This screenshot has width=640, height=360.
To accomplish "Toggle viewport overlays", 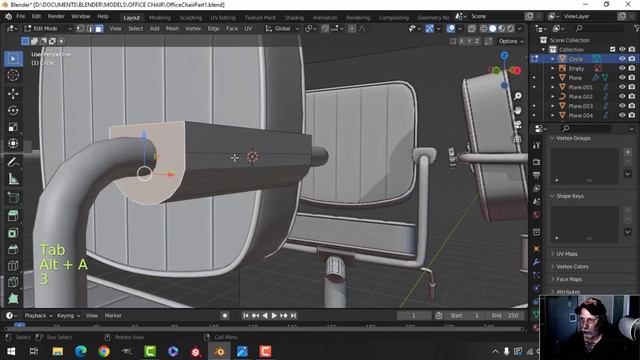I will click(x=451, y=29).
